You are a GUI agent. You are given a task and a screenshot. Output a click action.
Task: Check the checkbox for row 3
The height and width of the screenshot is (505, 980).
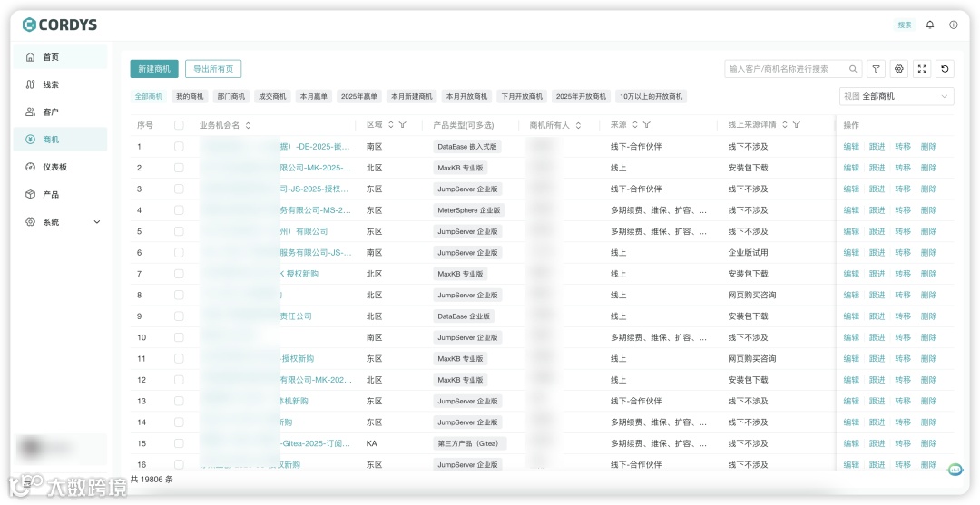tap(179, 189)
